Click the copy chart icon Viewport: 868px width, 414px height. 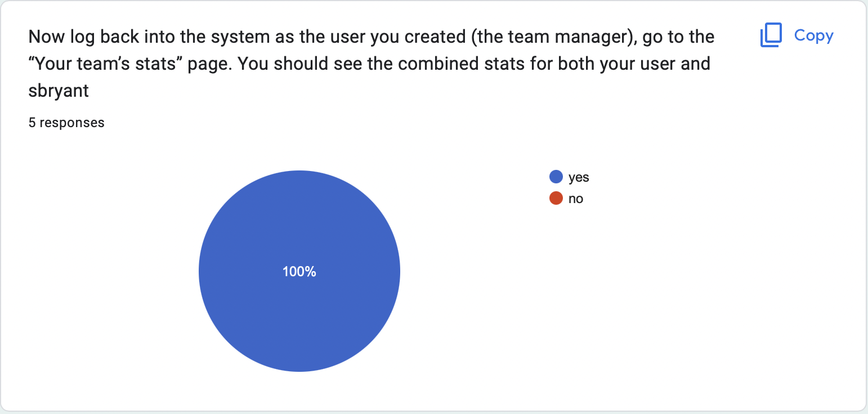pyautogui.click(x=771, y=35)
